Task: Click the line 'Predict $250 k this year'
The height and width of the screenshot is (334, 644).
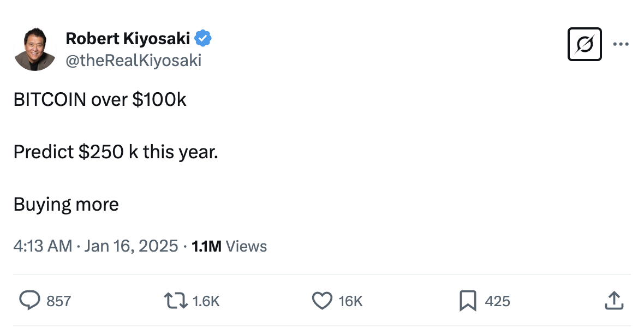Action: click(116, 152)
